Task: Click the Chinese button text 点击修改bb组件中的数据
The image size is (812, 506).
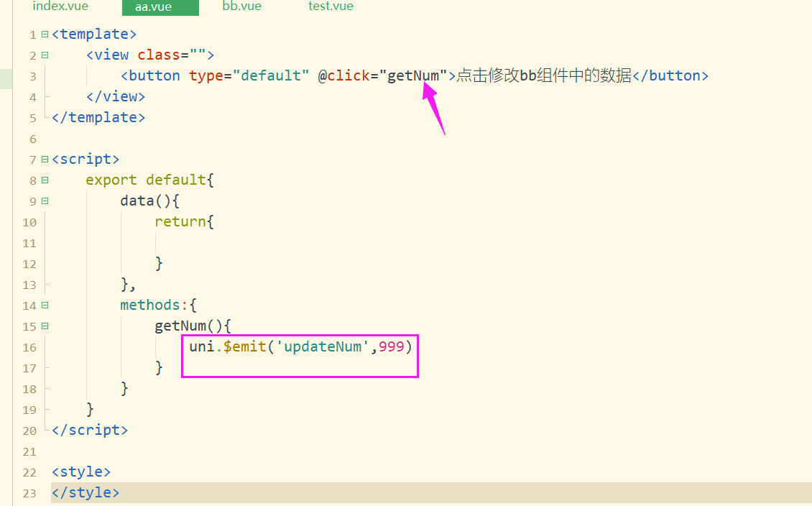Action: [544, 75]
